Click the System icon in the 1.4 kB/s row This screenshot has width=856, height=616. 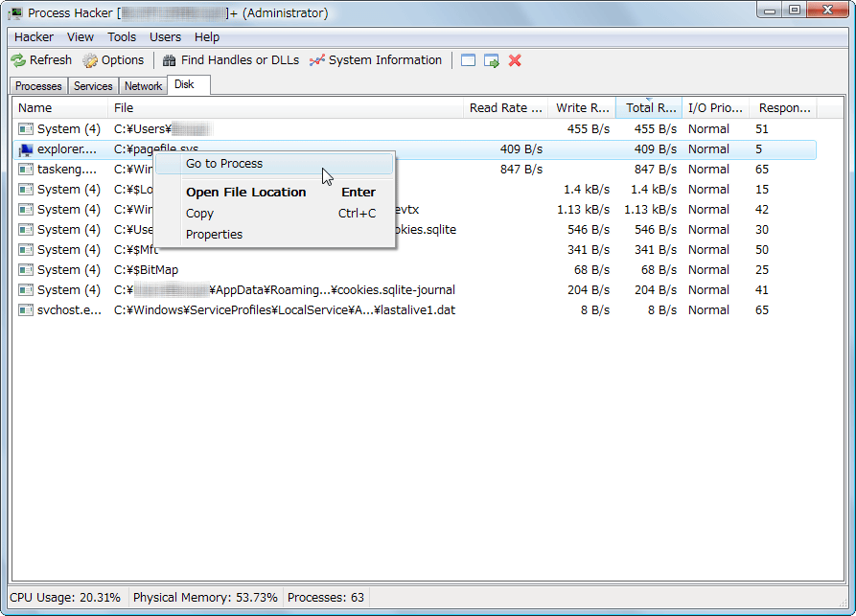point(26,190)
